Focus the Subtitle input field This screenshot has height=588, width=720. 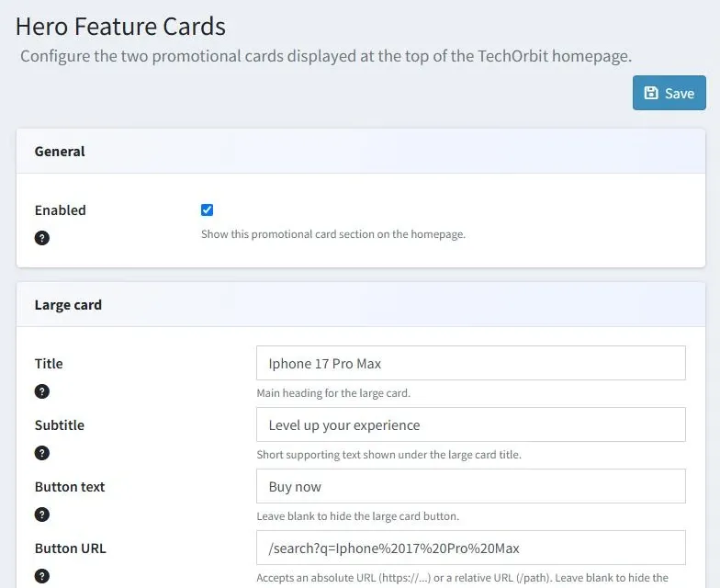pyautogui.click(x=470, y=424)
